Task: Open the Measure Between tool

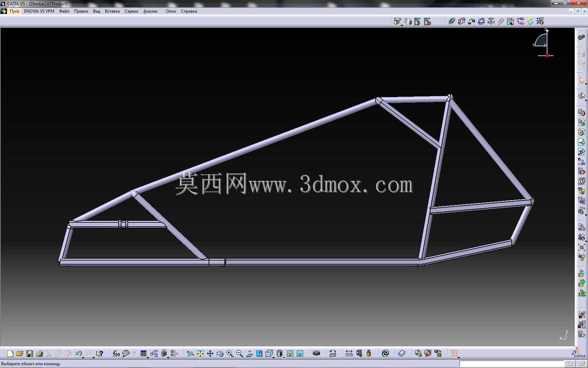Action: 349,353
